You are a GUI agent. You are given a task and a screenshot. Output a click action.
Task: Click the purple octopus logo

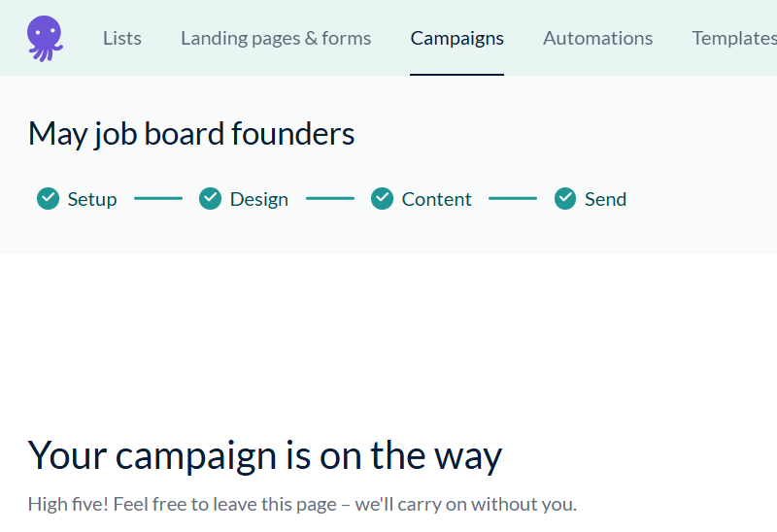click(45, 39)
